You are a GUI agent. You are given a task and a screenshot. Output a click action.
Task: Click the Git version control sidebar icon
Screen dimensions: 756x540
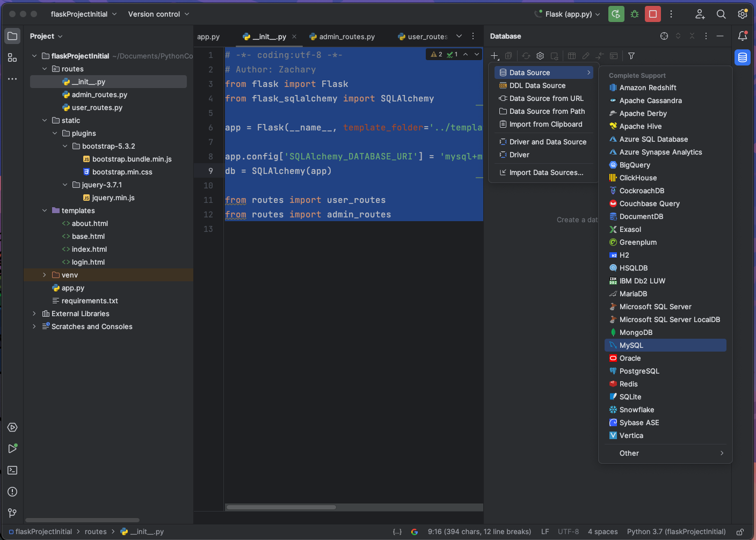[12, 513]
